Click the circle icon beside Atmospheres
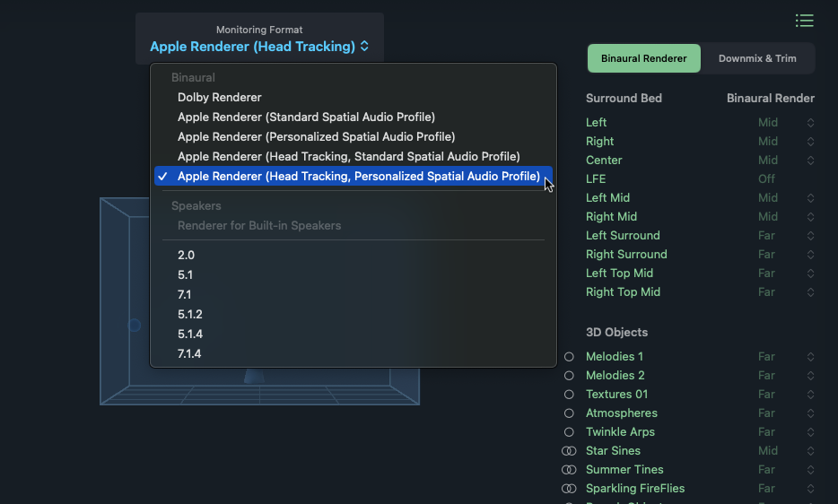The height and width of the screenshot is (504, 838). 569,413
